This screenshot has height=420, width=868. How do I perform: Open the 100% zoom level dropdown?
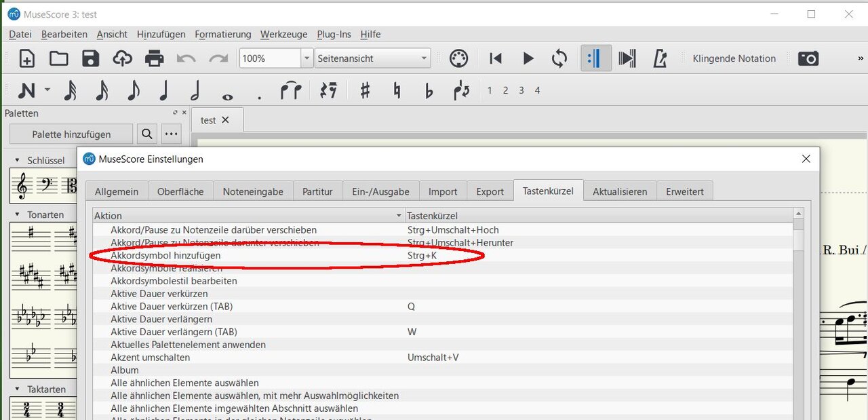click(307, 58)
